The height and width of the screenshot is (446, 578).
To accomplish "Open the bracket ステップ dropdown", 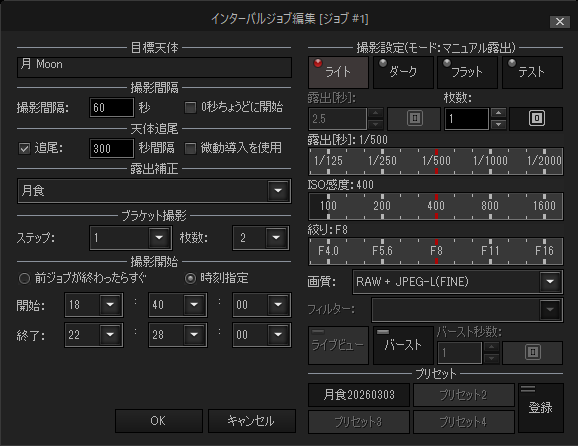I will pyautogui.click(x=159, y=238).
